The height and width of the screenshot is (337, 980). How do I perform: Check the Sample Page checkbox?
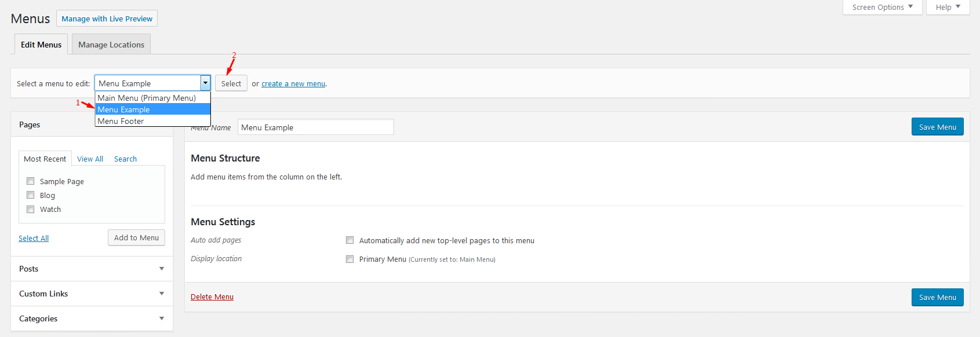(31, 181)
